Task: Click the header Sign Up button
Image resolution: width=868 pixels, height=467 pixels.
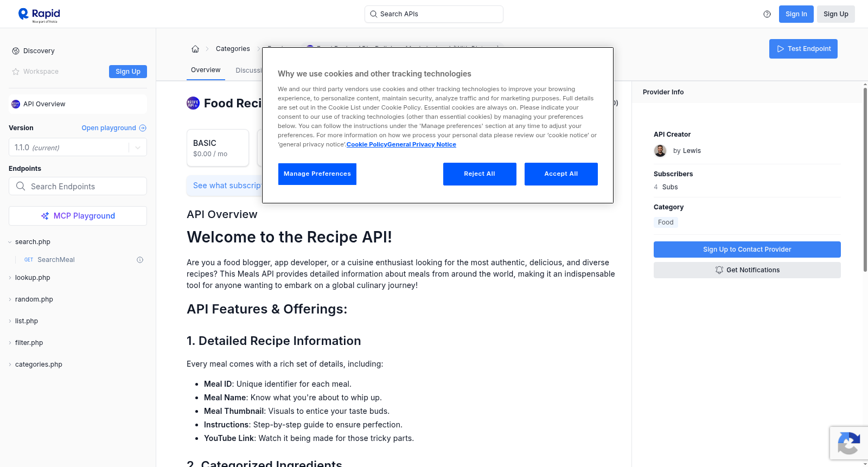Action: [836, 14]
